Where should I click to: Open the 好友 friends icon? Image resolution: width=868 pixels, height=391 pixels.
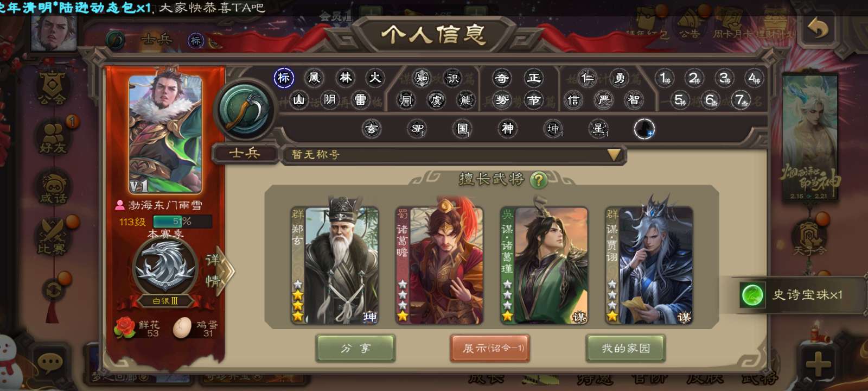[x=53, y=136]
